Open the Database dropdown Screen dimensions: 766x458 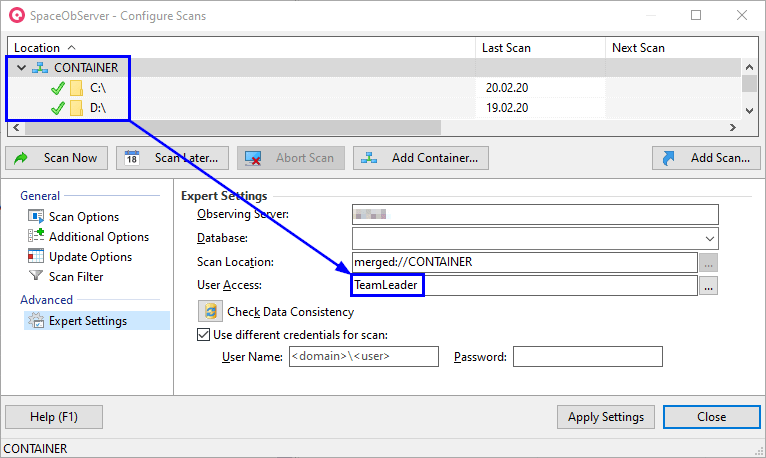710,238
